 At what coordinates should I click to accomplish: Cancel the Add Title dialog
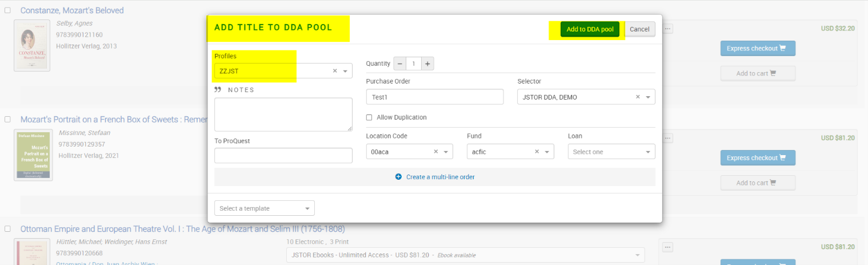(x=639, y=29)
